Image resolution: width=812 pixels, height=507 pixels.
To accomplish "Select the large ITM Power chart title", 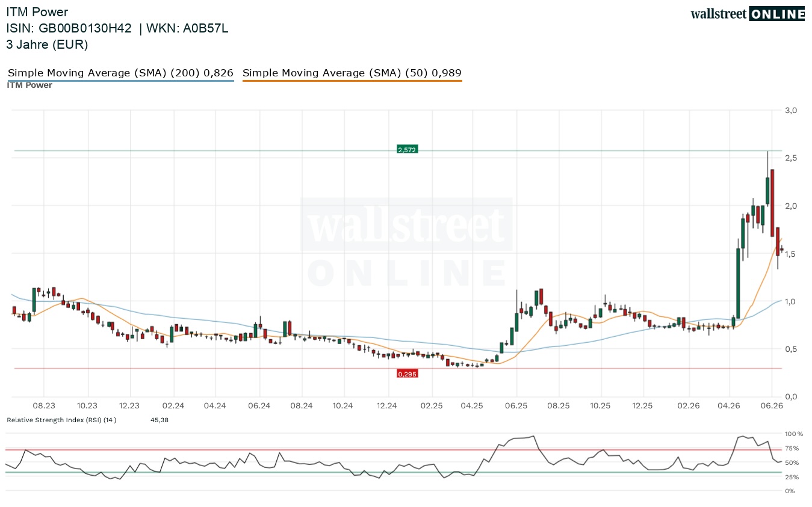I will (37, 12).
